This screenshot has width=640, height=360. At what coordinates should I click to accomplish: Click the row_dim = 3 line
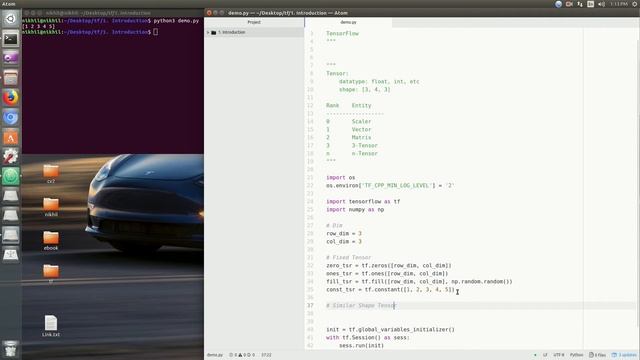[344, 233]
